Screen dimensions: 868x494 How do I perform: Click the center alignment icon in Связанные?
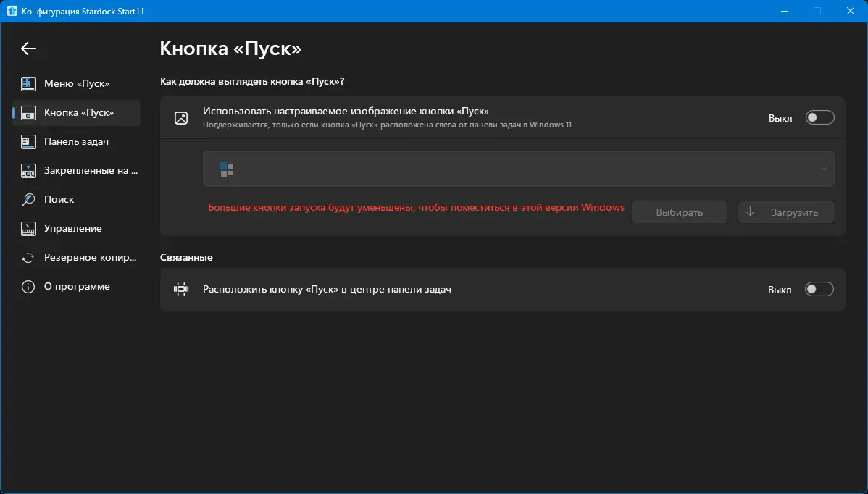coord(181,290)
